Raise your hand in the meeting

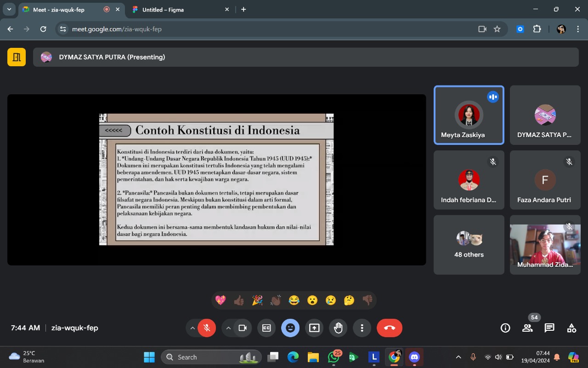tap(338, 328)
